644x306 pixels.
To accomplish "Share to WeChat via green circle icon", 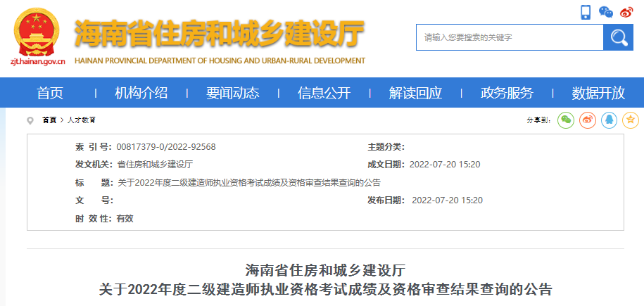I will 566,120.
